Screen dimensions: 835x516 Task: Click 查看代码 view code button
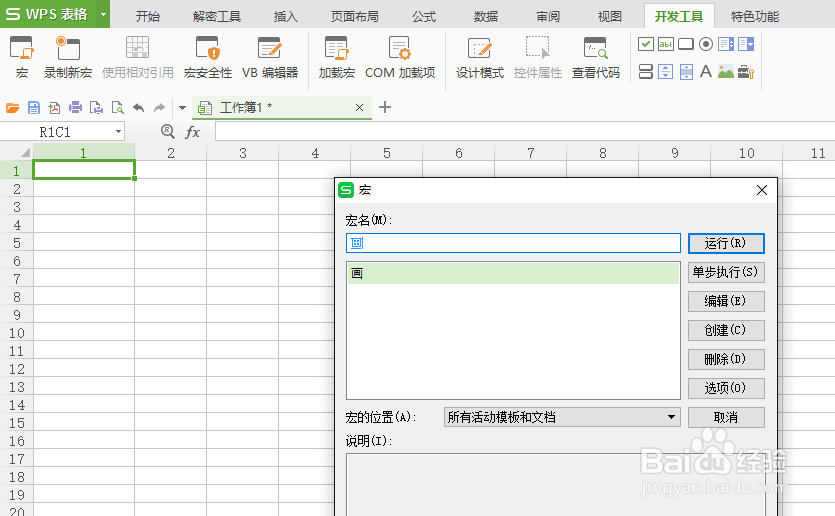[595, 58]
